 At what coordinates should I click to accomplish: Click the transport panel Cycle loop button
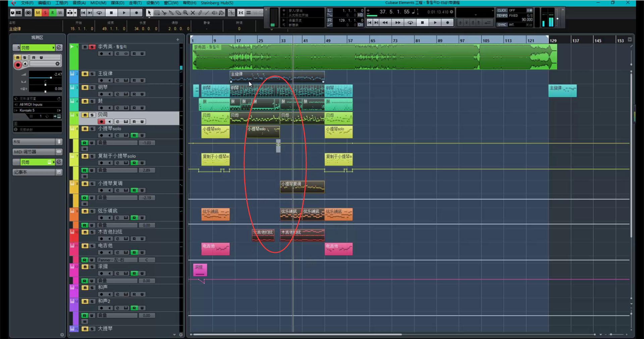(410, 22)
